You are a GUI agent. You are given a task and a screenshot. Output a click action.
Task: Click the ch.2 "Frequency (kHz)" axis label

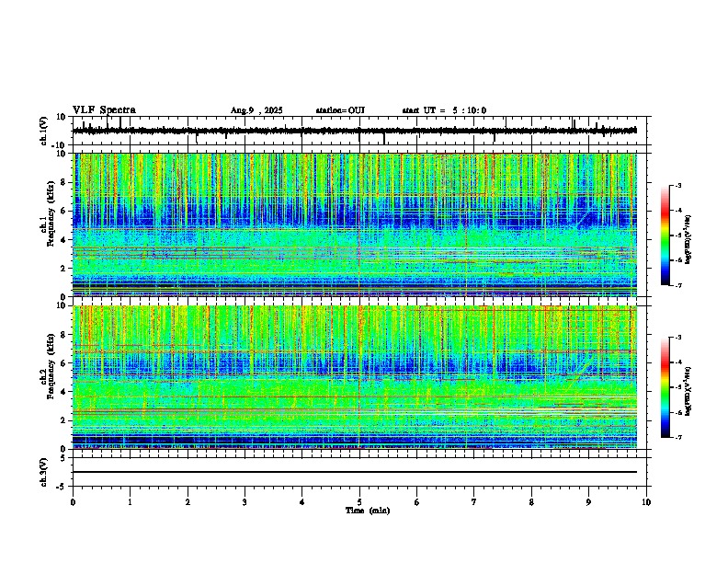51,365
